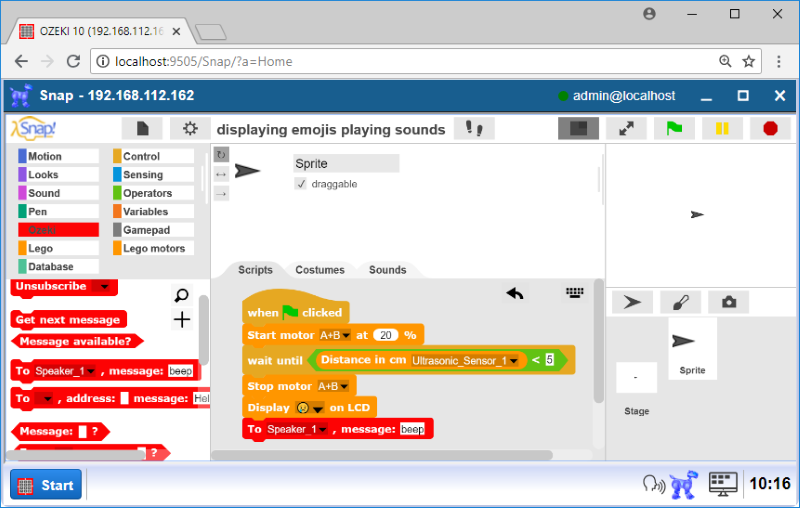
Task: Select the Database category
Action: 58,266
